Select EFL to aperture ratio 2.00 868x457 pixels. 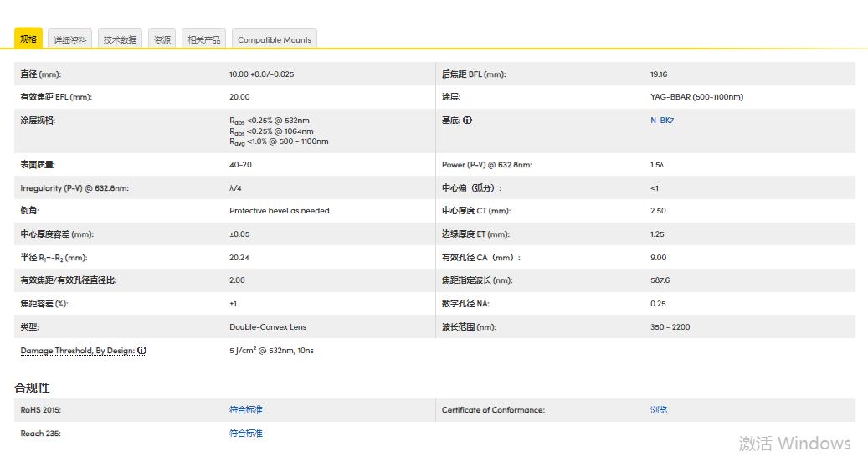pyautogui.click(x=237, y=280)
